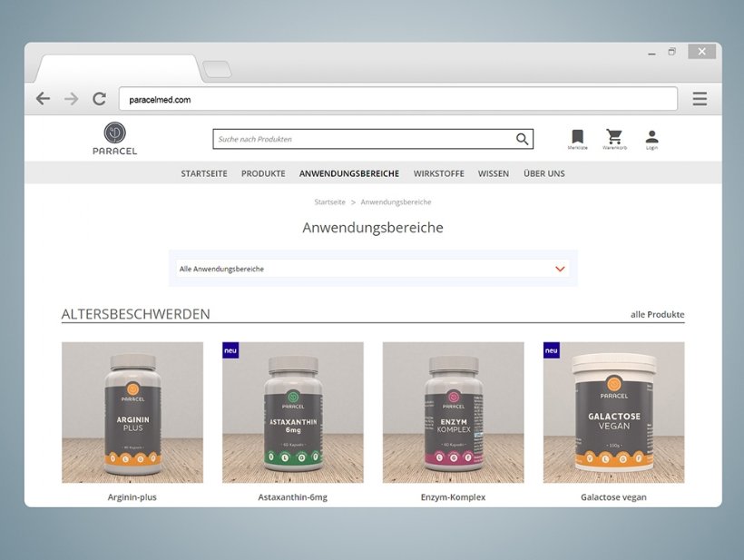
Task: Open the browser hamburger menu
Action: coord(700,99)
